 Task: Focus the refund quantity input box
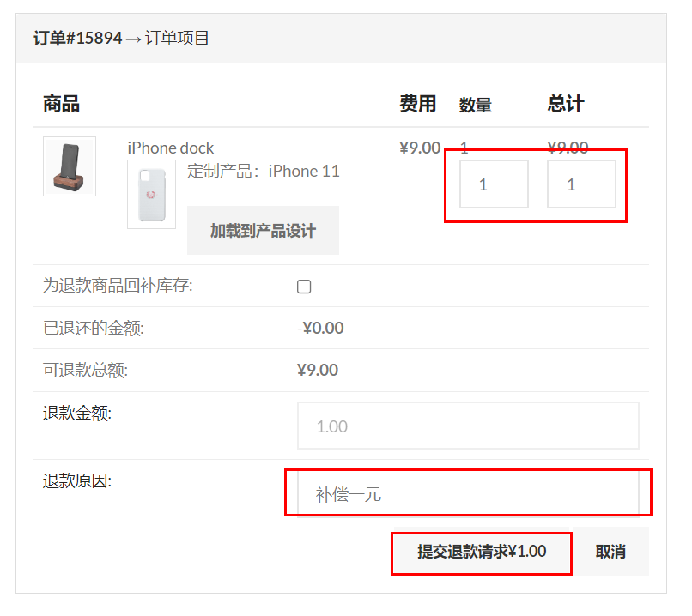click(494, 184)
